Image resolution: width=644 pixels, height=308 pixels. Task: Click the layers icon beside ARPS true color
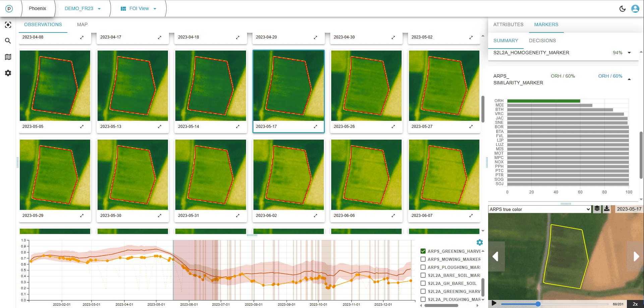pyautogui.click(x=597, y=209)
